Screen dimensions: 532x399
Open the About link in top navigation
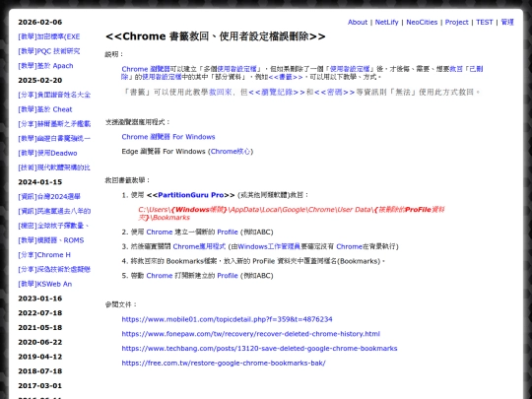(x=358, y=22)
